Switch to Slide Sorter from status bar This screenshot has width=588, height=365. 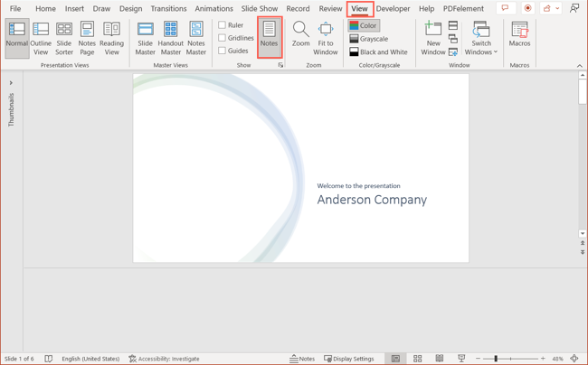[x=418, y=359]
